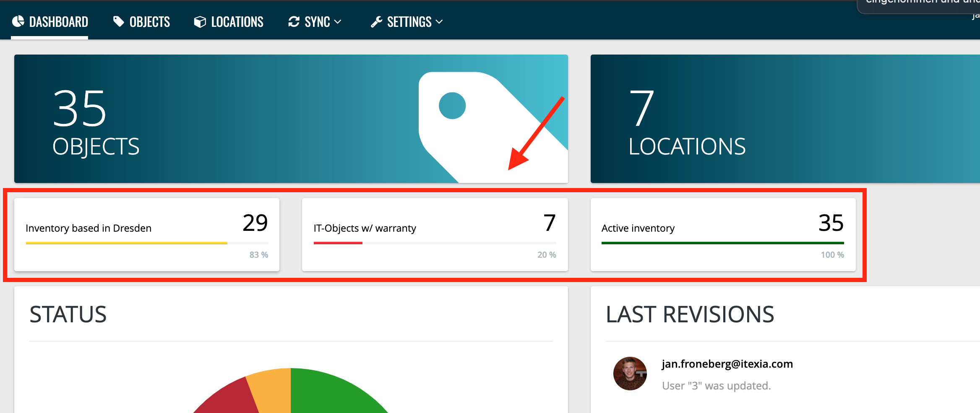Click the Locations cube icon

[200, 22]
